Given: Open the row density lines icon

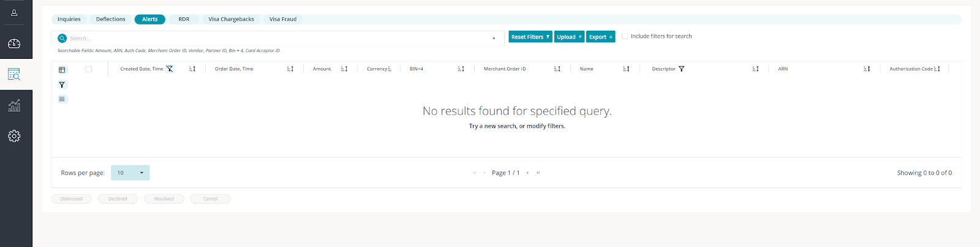Looking at the screenshot, I should point(62,99).
